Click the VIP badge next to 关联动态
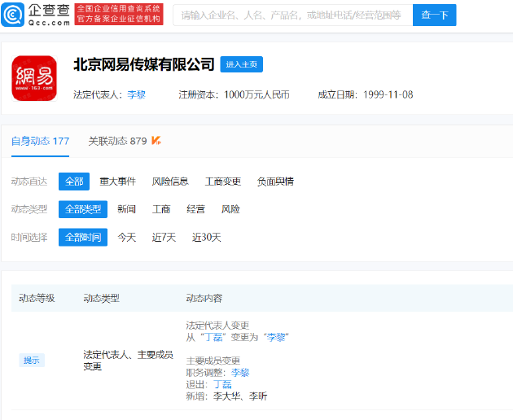Screen dimensions: 513x420 156,141
